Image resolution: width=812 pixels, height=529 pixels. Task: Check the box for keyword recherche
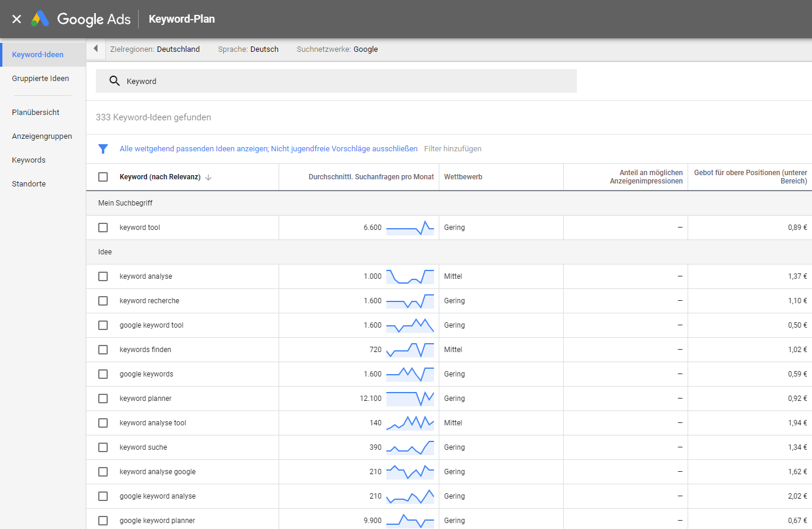(103, 301)
